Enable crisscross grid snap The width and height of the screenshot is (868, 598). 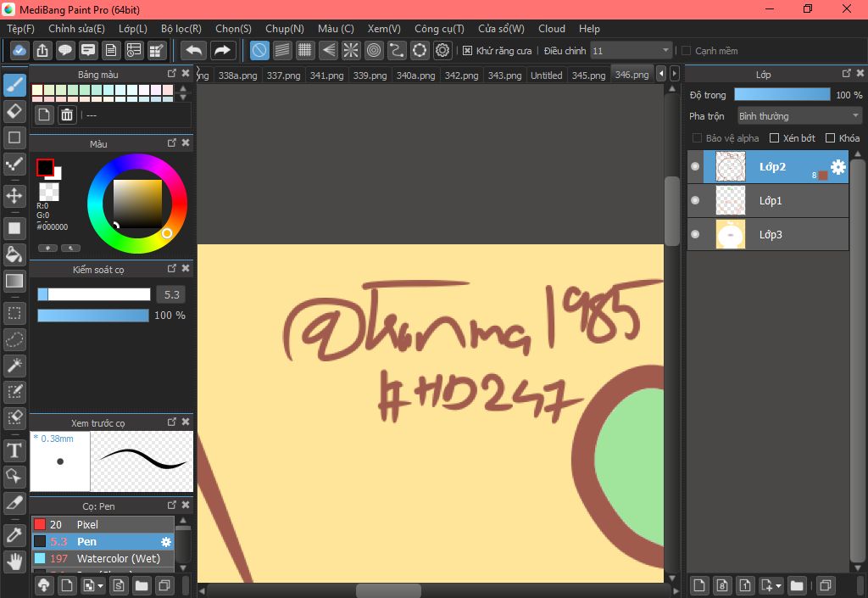coord(305,50)
